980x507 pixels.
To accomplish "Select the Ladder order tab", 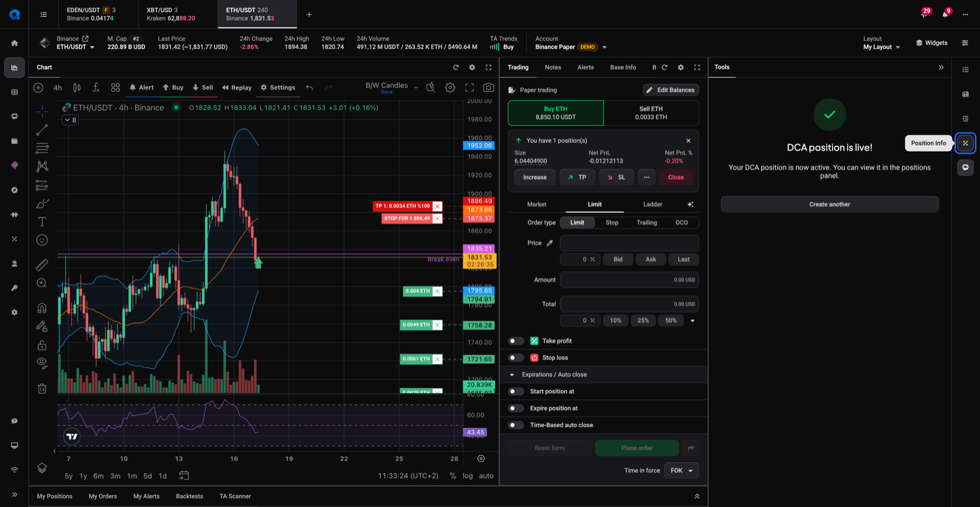I will 652,204.
